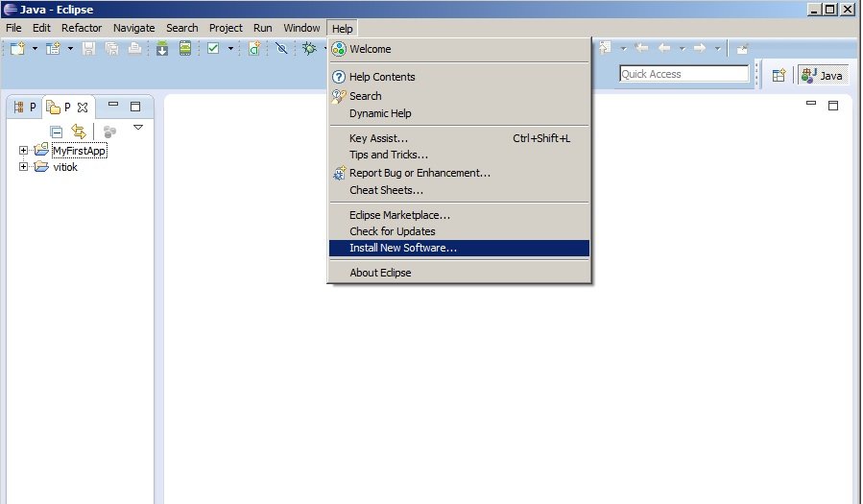
Task: Maximize the editor area
Action: (x=833, y=106)
